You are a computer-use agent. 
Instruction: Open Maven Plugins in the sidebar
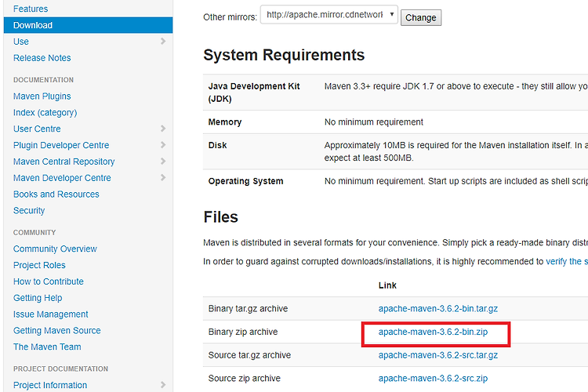pyautogui.click(x=42, y=96)
